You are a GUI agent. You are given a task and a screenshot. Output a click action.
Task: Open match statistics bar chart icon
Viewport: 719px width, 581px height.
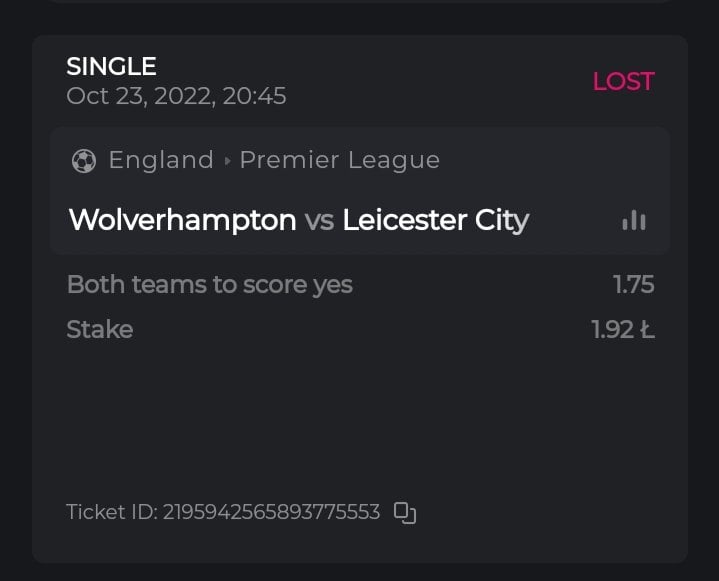[634, 220]
